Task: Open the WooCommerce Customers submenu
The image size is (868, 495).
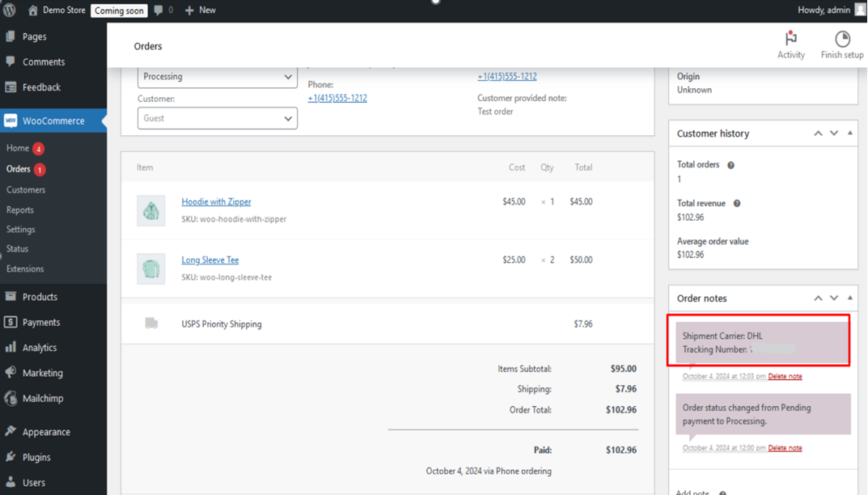Action: (26, 190)
